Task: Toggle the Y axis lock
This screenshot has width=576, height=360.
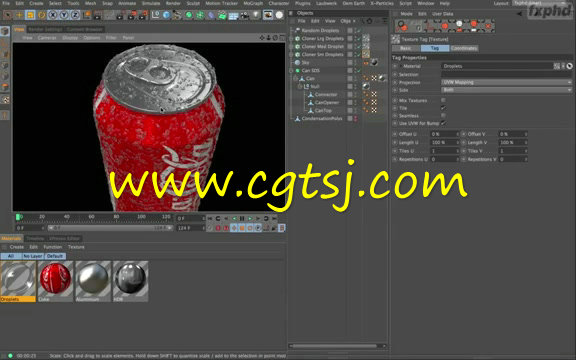Action: (x=64, y=15)
